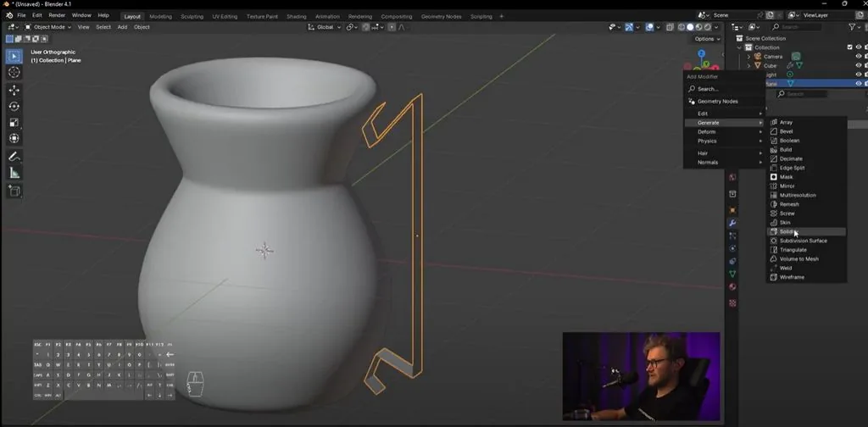The width and height of the screenshot is (868, 427).
Task: Collapse the Collection in outliner
Action: click(x=739, y=47)
